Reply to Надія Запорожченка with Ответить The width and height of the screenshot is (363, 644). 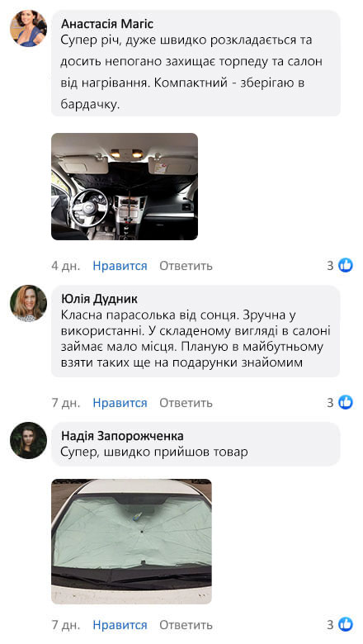pos(186,625)
